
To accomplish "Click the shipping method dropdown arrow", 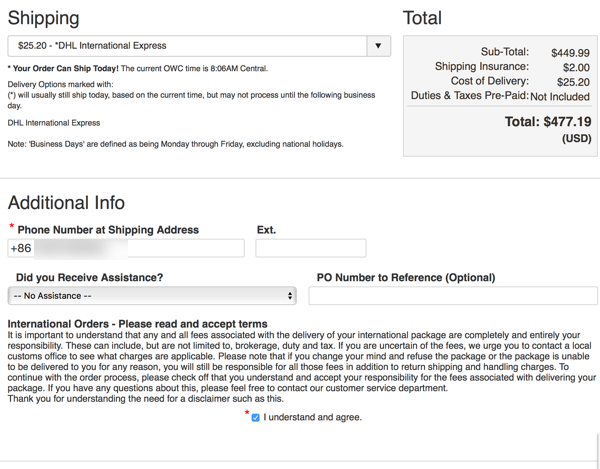I will (378, 46).
